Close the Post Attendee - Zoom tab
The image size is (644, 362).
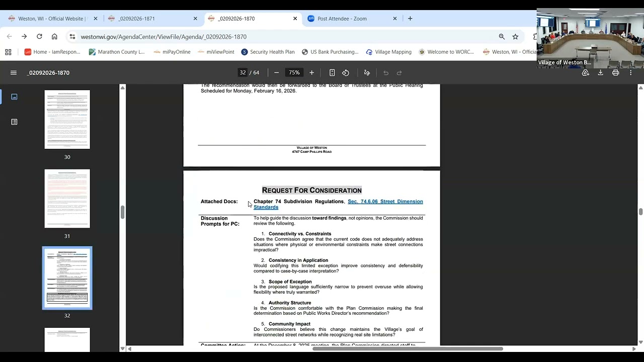395,19
